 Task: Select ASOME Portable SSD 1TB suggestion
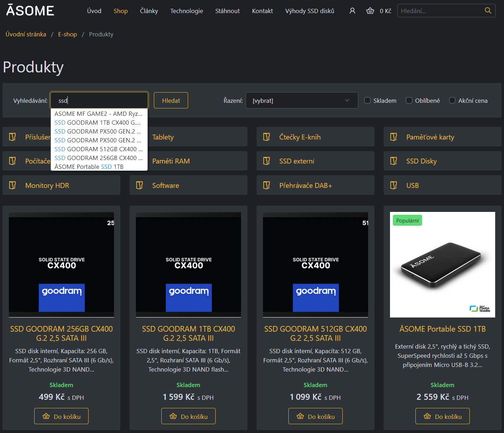pyautogui.click(x=89, y=167)
